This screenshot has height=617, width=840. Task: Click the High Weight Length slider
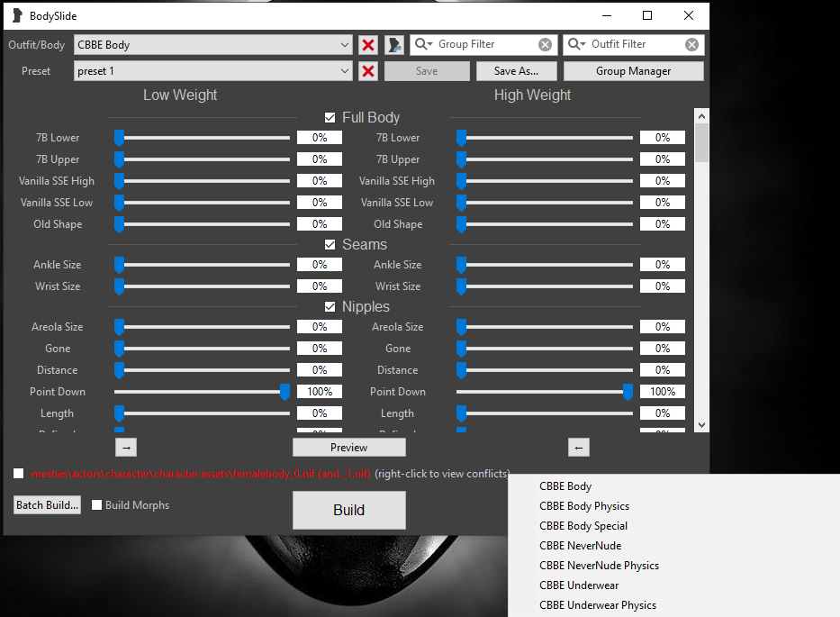[x=545, y=413]
